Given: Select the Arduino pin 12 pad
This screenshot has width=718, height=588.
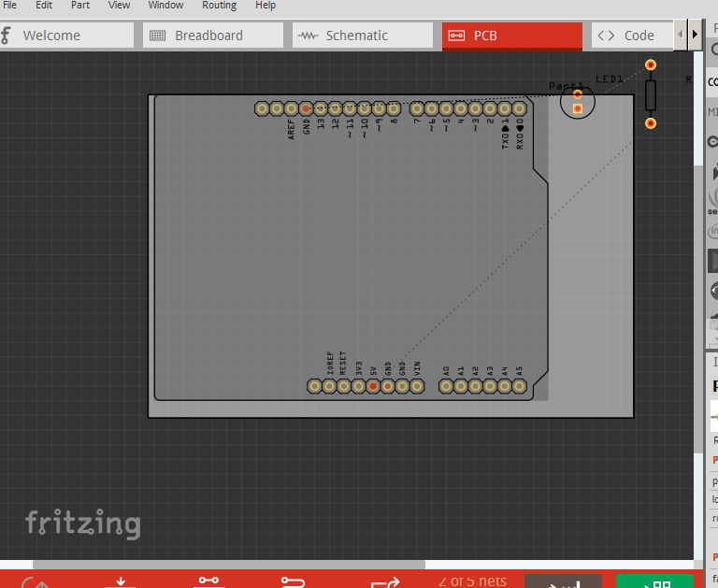Looking at the screenshot, I should point(336,109).
